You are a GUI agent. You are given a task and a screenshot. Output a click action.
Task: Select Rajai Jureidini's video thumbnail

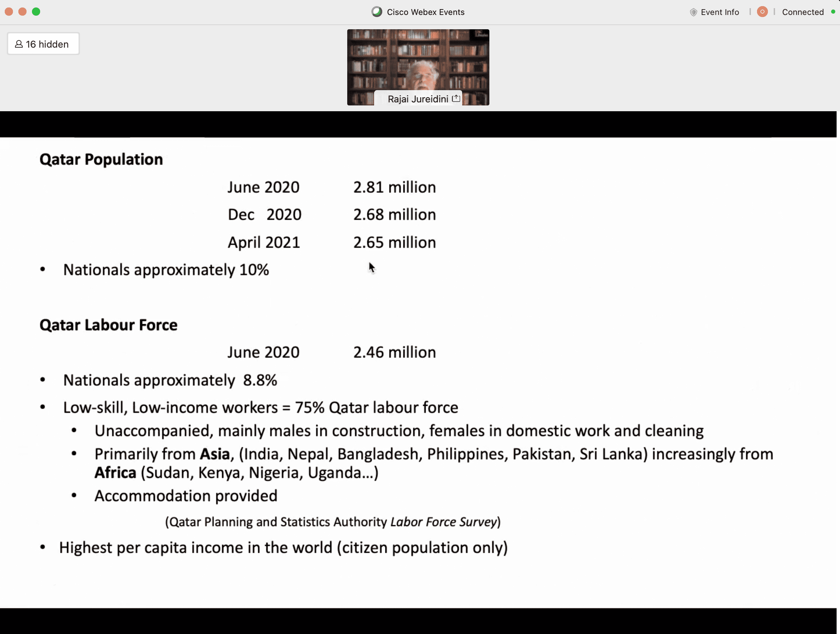click(x=418, y=67)
